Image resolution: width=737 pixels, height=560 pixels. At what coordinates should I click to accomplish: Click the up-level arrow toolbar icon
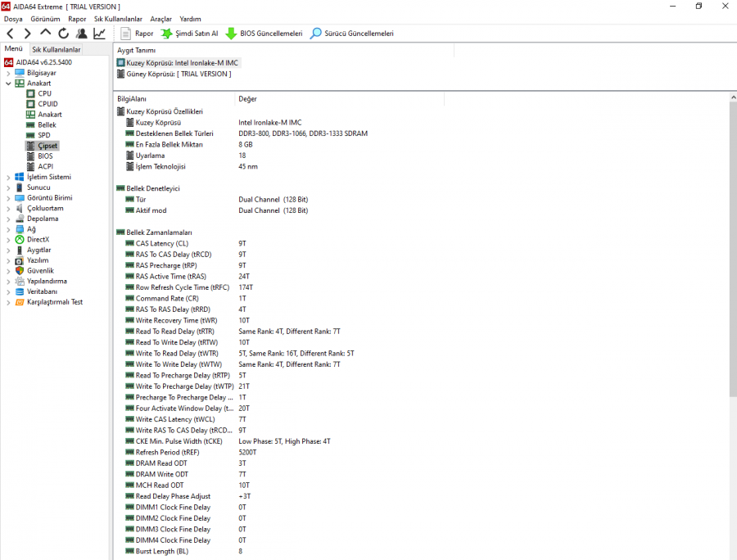coord(45,33)
